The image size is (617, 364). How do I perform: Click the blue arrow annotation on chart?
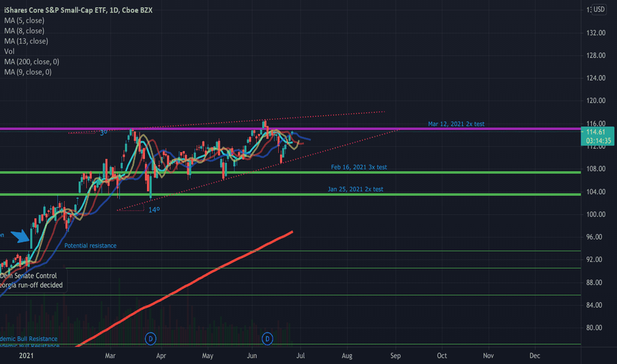(x=20, y=236)
